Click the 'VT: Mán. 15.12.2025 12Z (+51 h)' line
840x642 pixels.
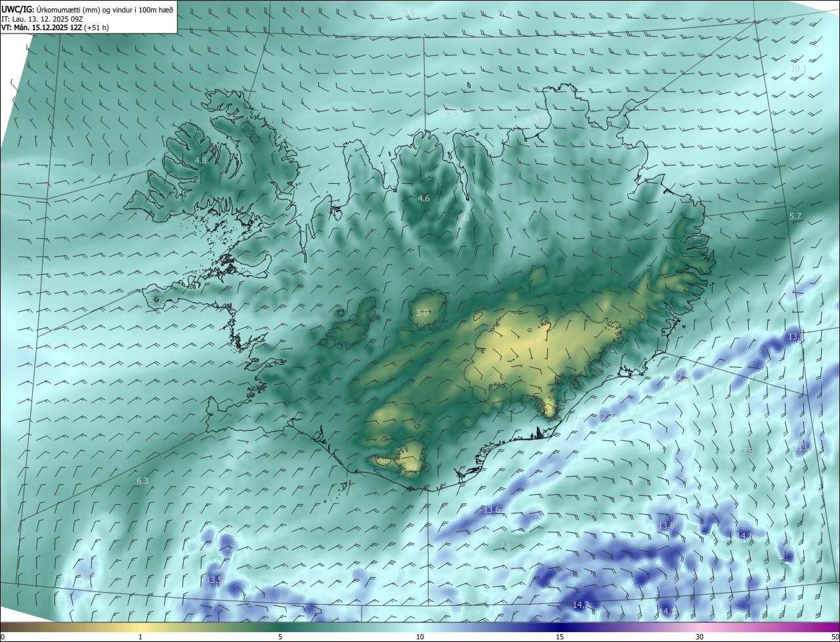pyautogui.click(x=55, y=28)
